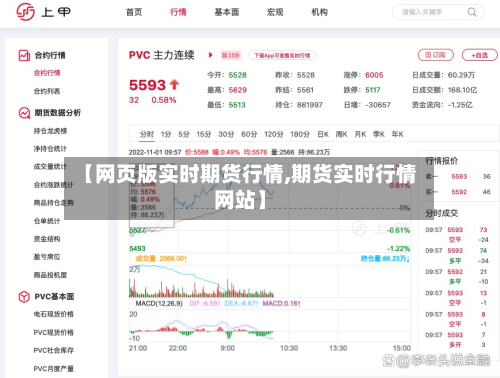Click the current price 5593
Image resolution: width=500 pixels, height=378 pixels.
point(147,85)
